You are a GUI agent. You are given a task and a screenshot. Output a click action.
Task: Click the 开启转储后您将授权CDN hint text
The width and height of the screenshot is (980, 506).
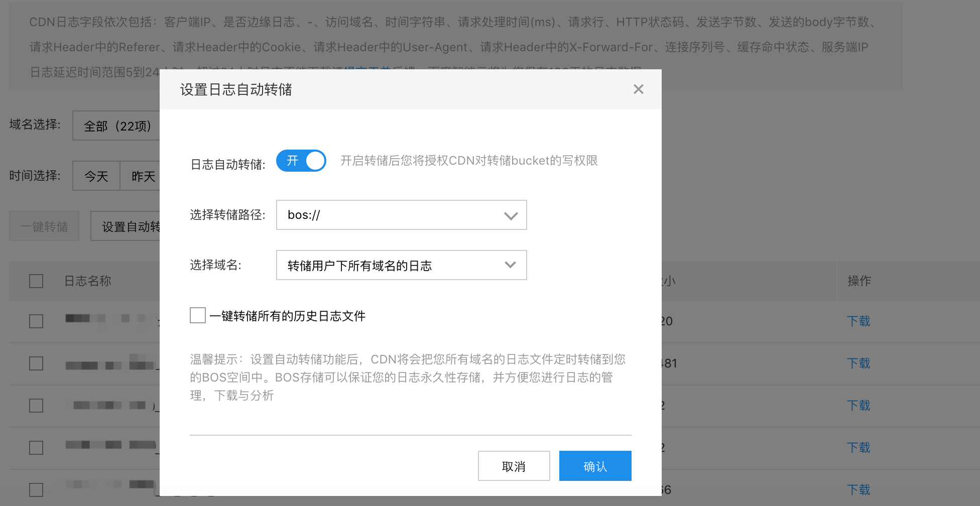pyautogui.click(x=469, y=161)
